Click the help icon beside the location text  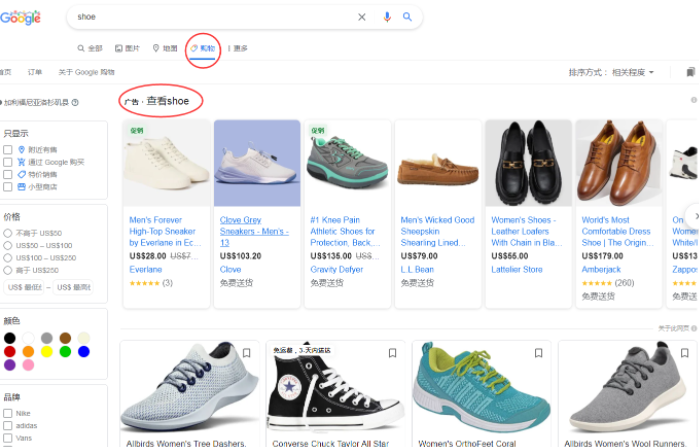(x=75, y=103)
